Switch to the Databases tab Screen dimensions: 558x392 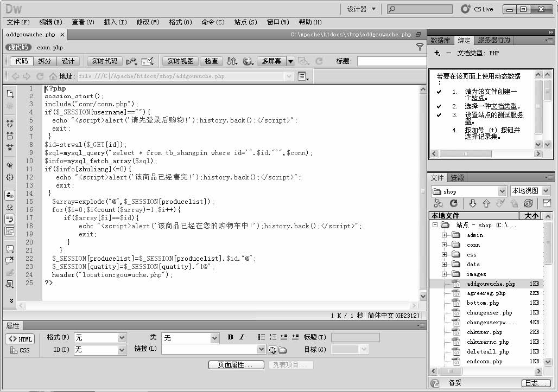(440, 41)
